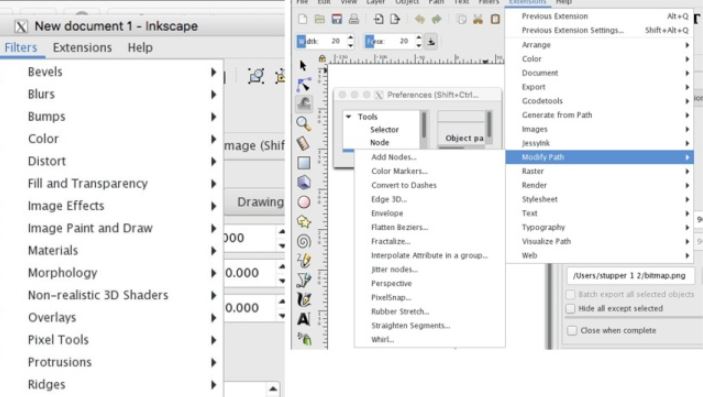The image size is (703, 397).
Task: Check Hide all except selected
Action: 570,309
